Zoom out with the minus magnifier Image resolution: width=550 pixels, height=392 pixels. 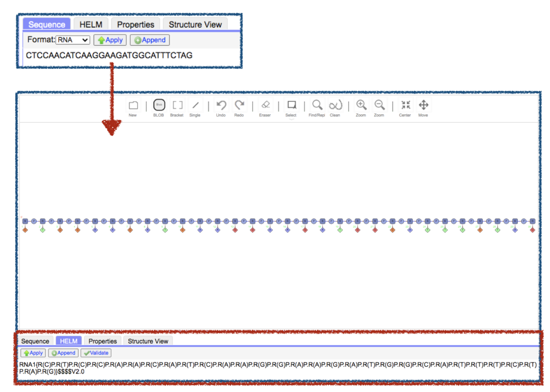379,105
